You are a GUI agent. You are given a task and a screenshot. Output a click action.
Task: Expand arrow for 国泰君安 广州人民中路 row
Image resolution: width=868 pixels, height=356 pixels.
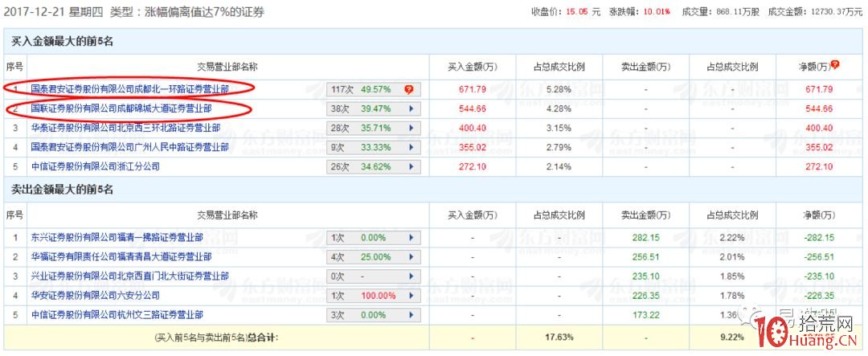pos(412,147)
